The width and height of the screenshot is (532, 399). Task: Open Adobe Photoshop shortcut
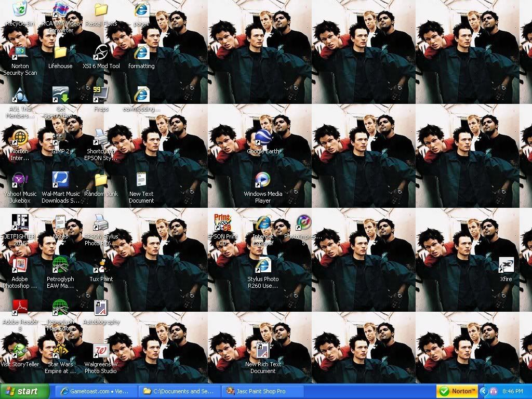point(20,265)
